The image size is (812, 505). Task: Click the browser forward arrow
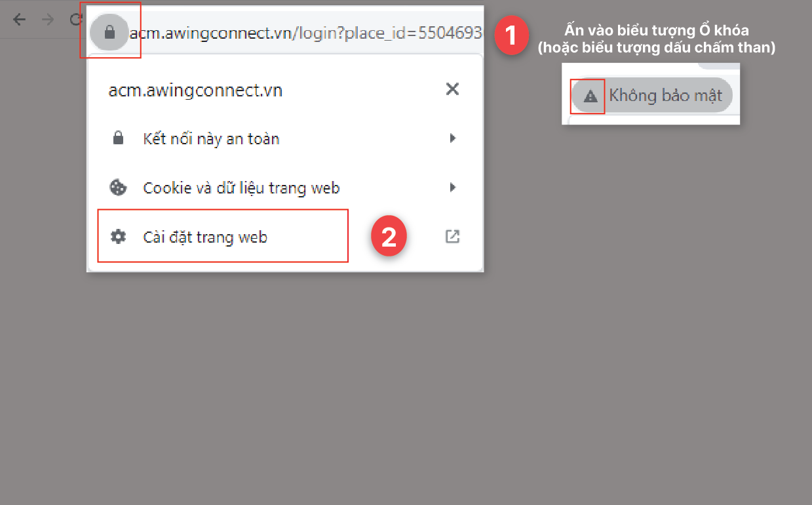pyautogui.click(x=48, y=19)
